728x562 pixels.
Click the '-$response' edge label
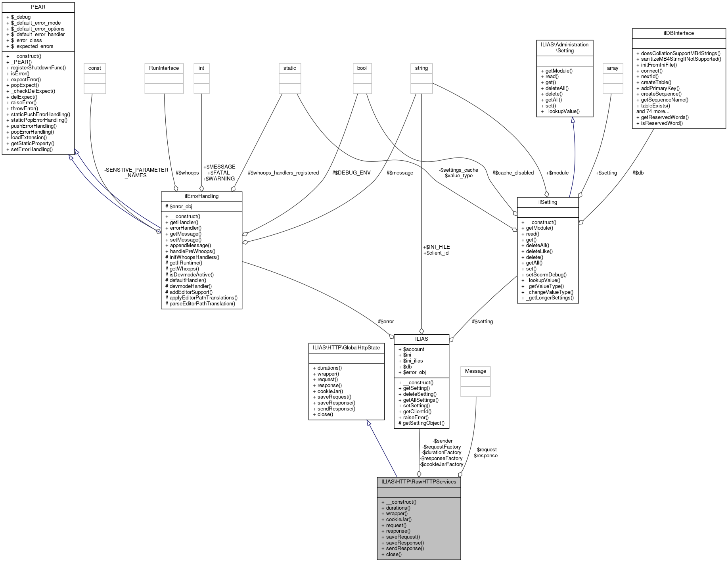click(485, 456)
